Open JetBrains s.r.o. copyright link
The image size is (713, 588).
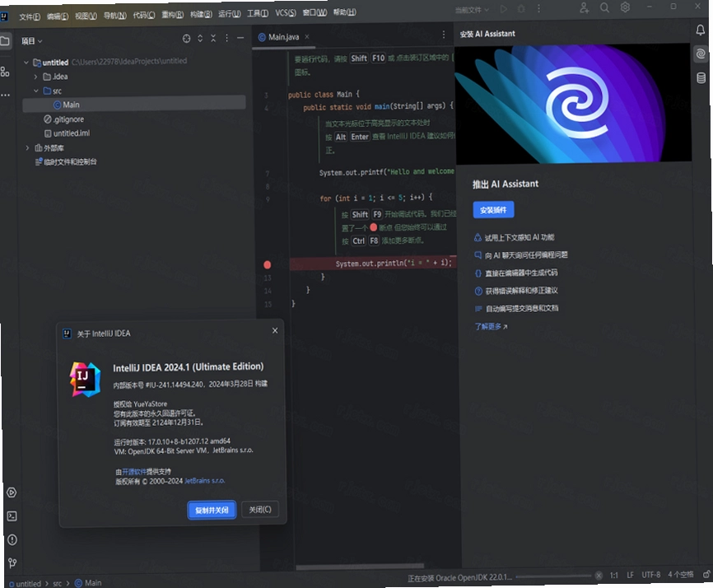[x=205, y=481]
